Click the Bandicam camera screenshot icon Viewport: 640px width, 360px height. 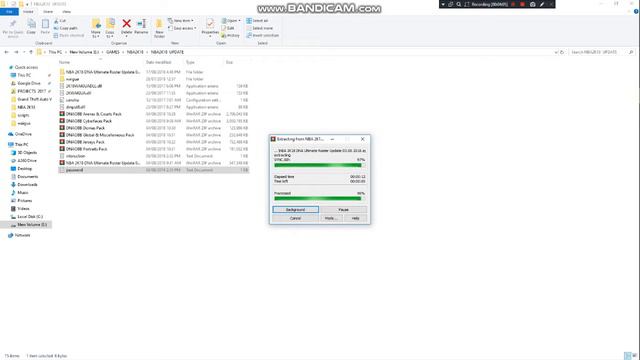tap(533, 4)
